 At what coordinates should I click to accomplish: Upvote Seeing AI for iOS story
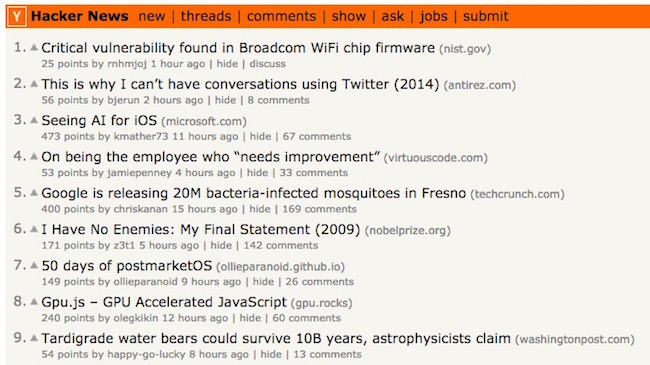34,120
